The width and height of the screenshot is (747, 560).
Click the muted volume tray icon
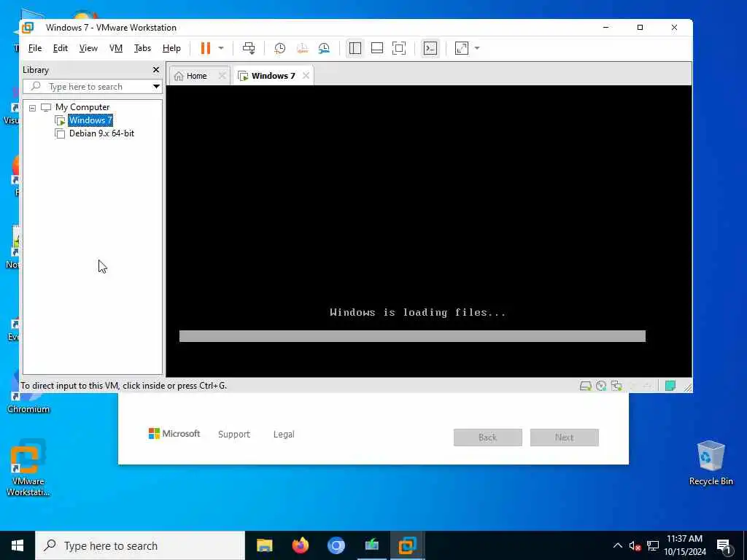(635, 545)
